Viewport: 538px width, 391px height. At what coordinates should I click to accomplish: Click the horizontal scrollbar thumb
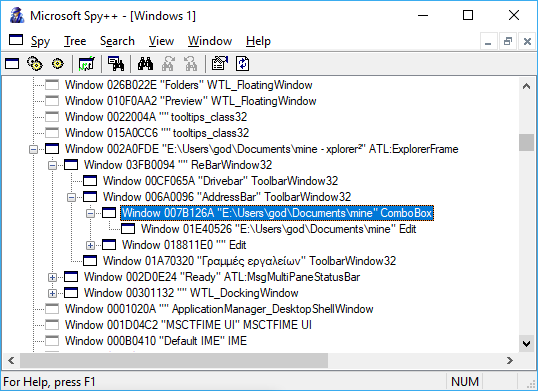174,360
